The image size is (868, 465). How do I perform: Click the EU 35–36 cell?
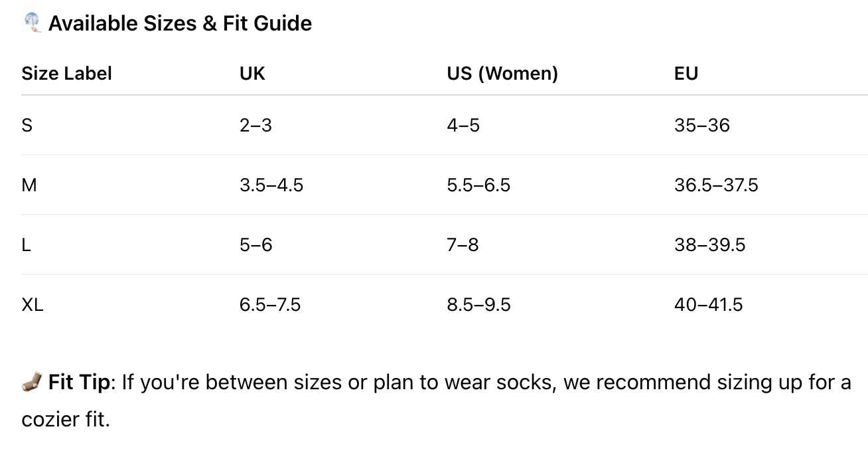coord(702,125)
